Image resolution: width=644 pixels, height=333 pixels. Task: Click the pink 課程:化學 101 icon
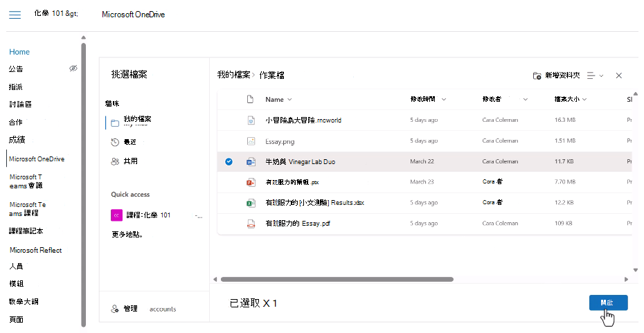(x=116, y=215)
